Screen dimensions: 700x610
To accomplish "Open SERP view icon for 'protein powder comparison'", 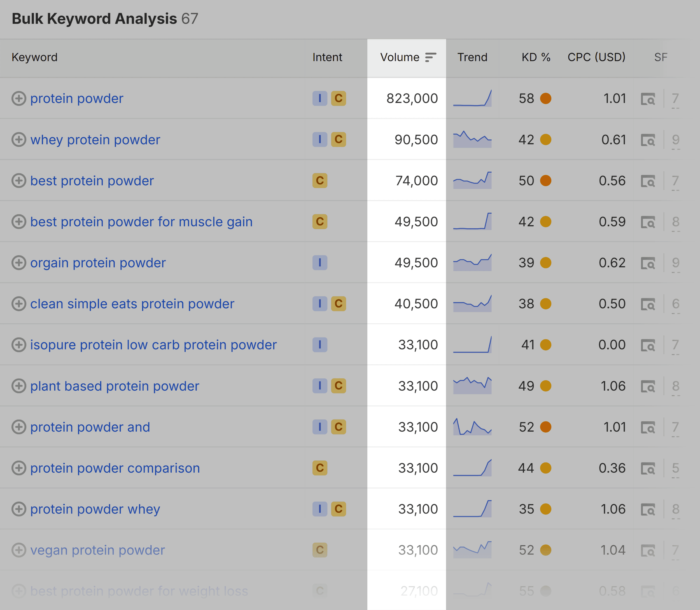I will click(648, 468).
